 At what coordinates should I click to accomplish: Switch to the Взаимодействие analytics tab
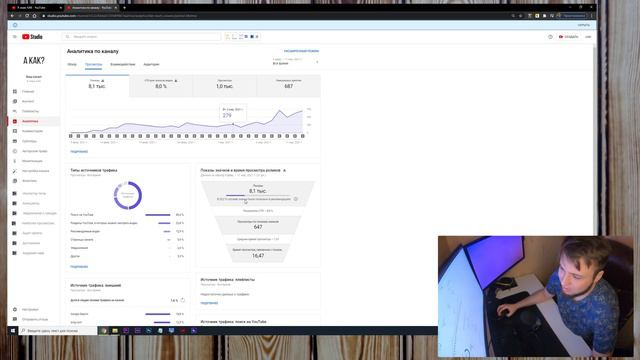click(x=122, y=64)
